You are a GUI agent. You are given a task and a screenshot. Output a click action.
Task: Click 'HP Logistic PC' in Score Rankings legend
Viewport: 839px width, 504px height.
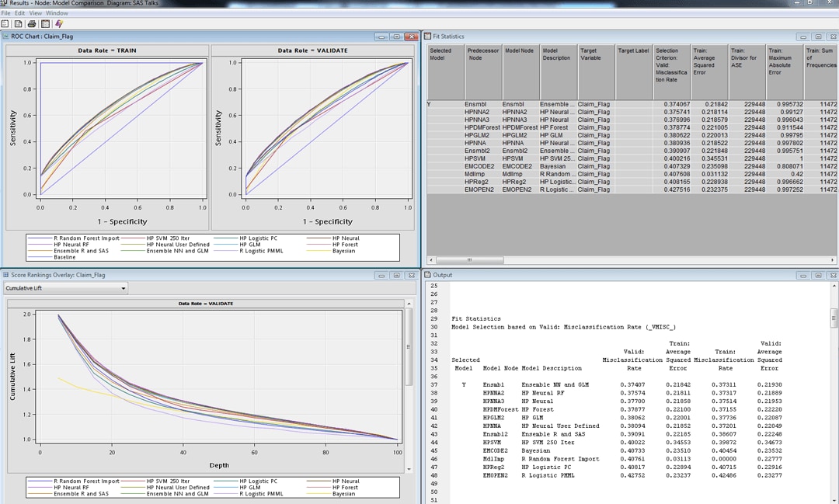pyautogui.click(x=259, y=481)
